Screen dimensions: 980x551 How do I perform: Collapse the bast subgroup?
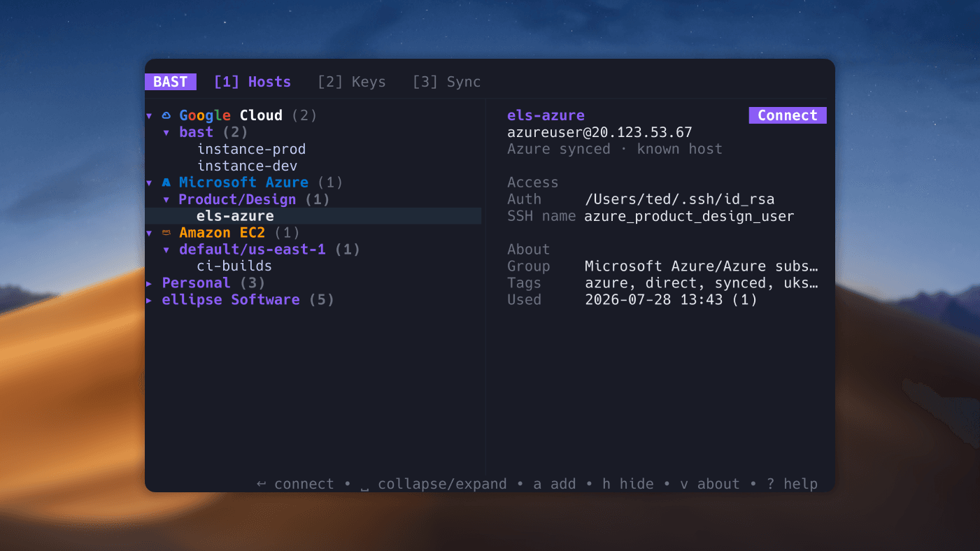tap(166, 132)
